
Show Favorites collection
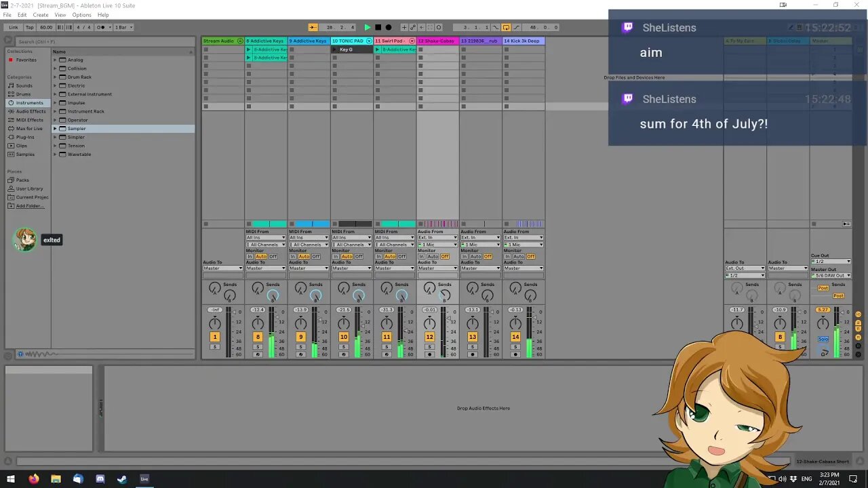pos(26,60)
